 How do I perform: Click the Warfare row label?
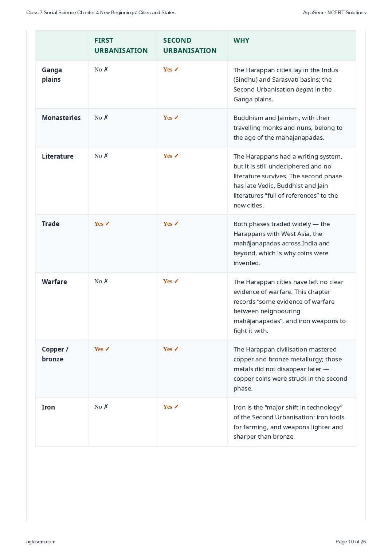[x=54, y=282]
